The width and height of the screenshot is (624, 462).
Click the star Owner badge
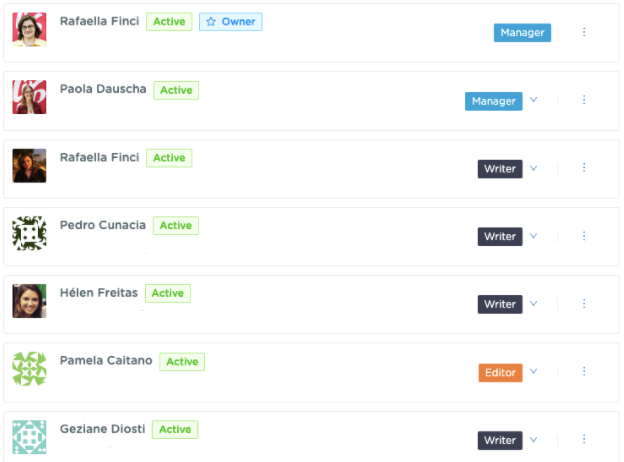[x=230, y=21]
